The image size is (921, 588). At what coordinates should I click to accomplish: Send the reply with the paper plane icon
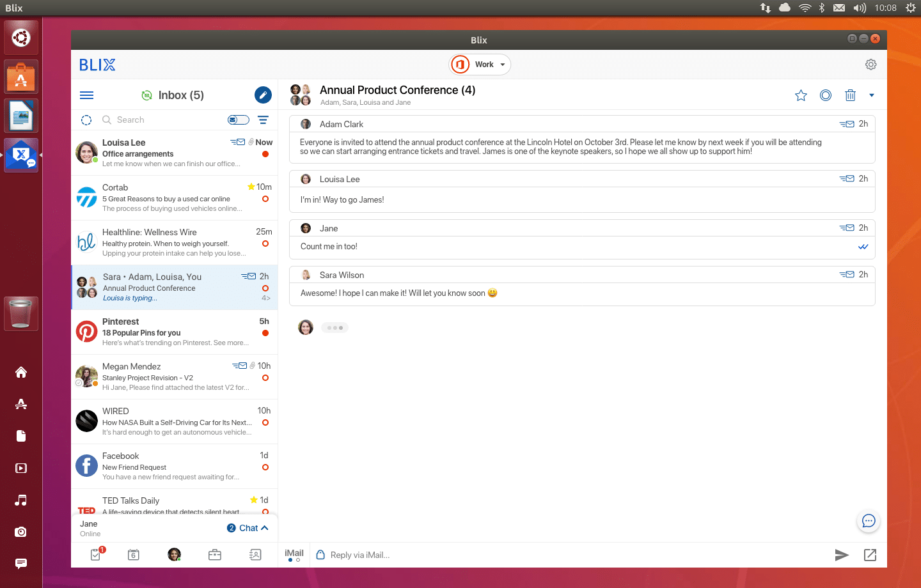pyautogui.click(x=842, y=555)
